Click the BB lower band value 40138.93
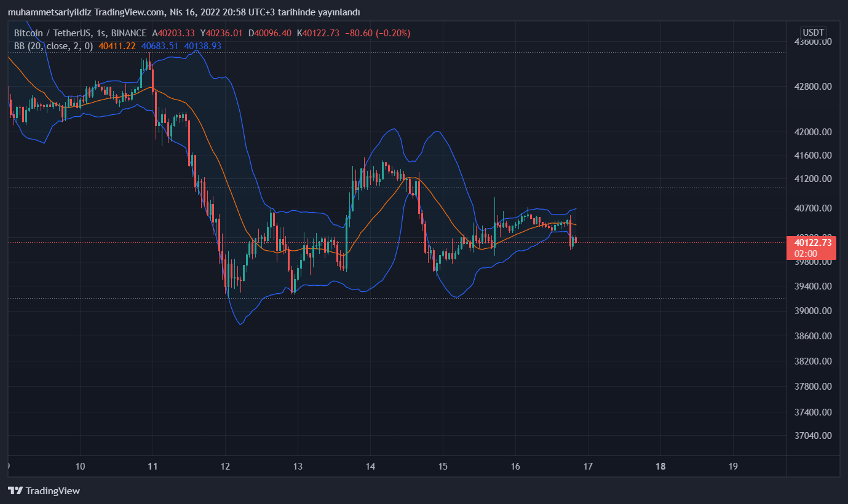Screen dimensions: 848x504 pyautogui.click(x=203, y=45)
